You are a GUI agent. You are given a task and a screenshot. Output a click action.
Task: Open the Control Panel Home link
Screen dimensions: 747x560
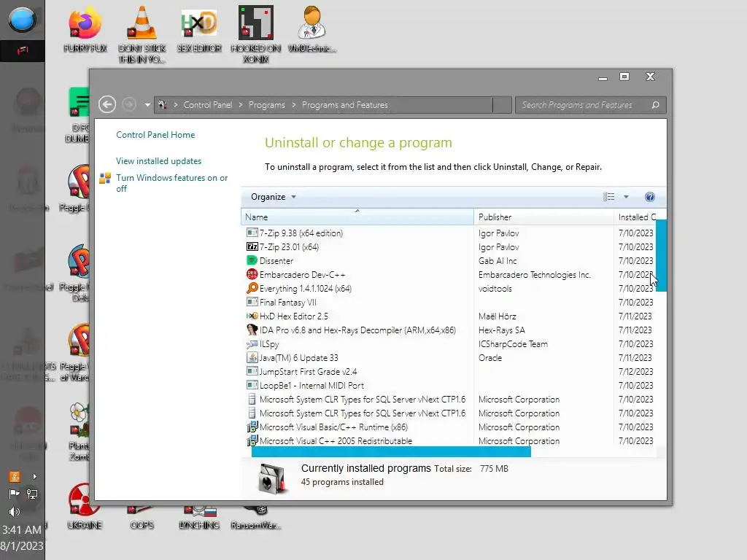(155, 135)
